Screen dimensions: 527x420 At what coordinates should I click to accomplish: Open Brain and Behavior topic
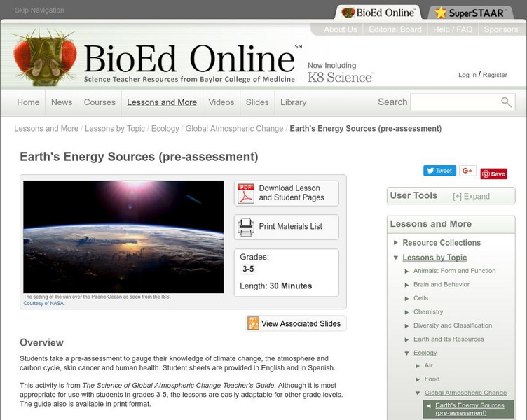[442, 284]
